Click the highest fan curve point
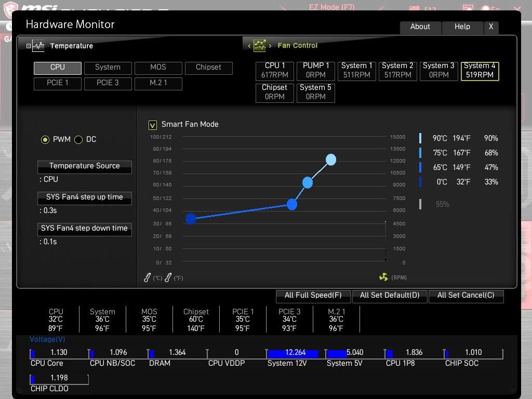This screenshot has height=399, width=532. coord(331,159)
